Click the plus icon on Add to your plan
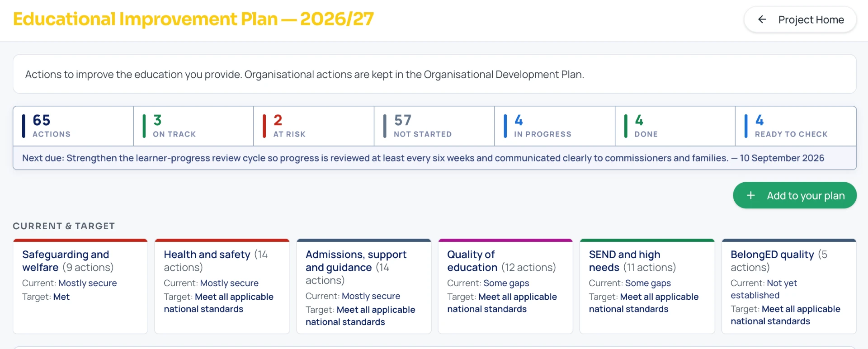The width and height of the screenshot is (868, 349). coord(751,195)
